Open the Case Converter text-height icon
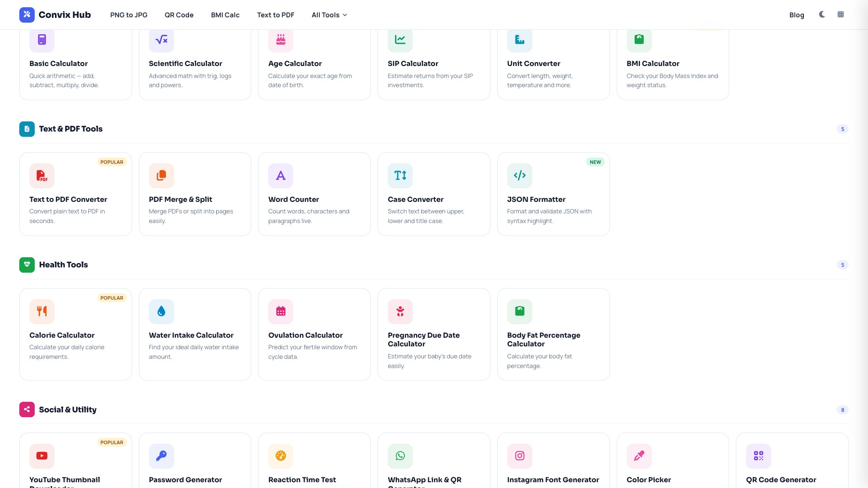This screenshot has width=868, height=488. coord(400,176)
